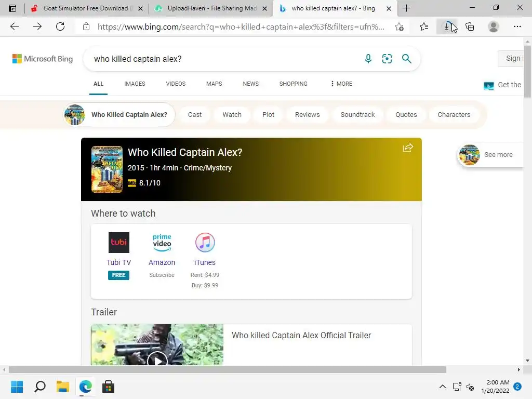Click the FREE badge under Tubi TV
532x399 pixels.
point(119,275)
